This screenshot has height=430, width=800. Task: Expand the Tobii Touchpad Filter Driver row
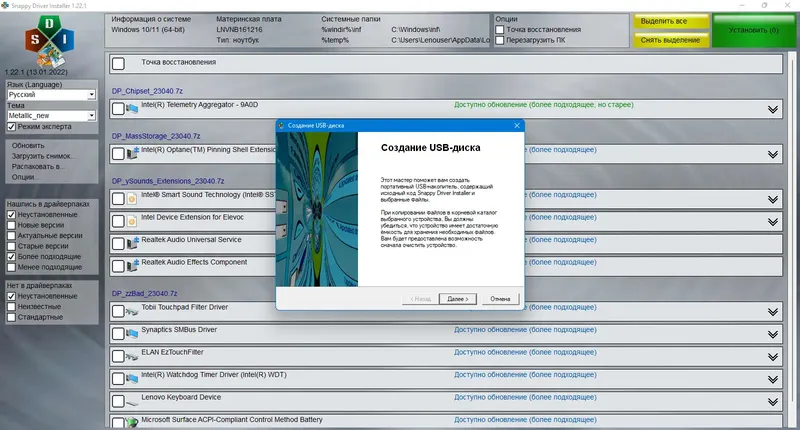(772, 312)
